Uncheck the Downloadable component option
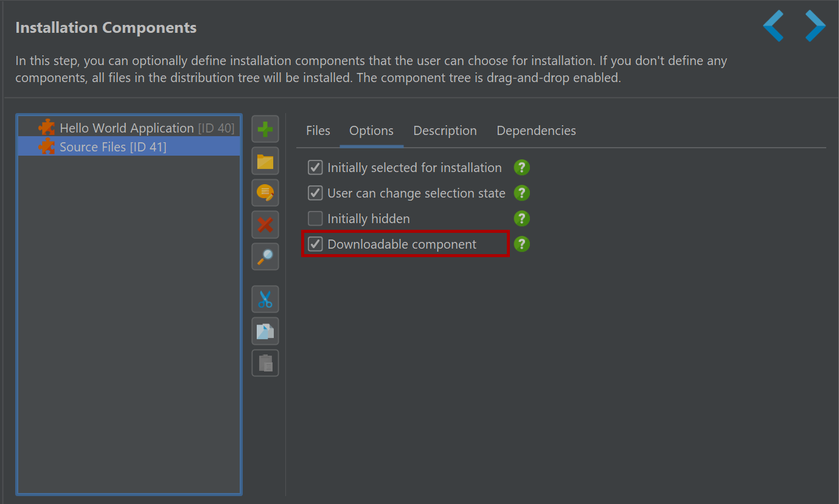 pos(315,244)
